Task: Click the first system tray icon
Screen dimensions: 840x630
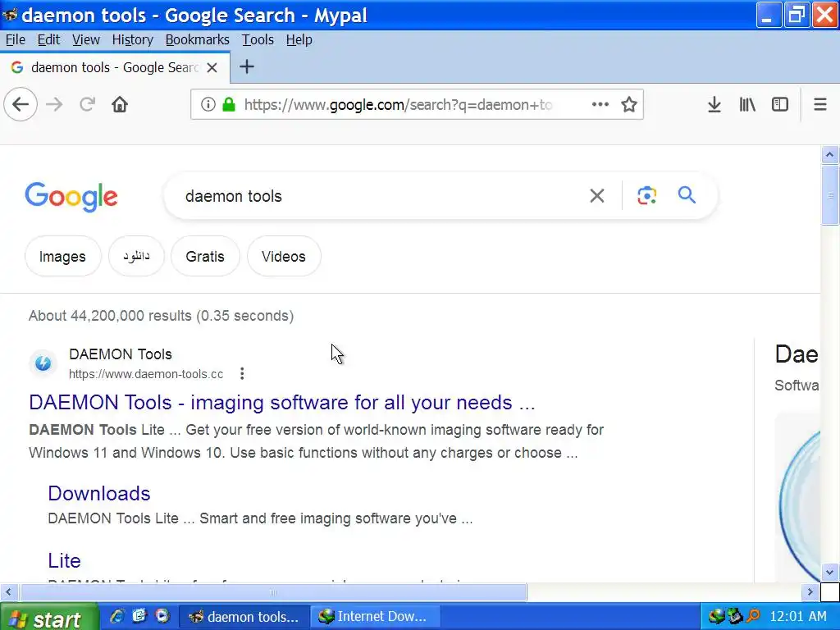Action: tap(715, 617)
